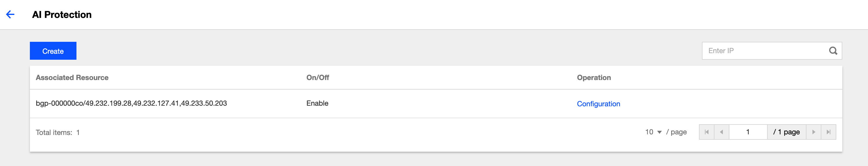Click the On/Off column header
The width and height of the screenshot is (868, 166).
coord(318,77)
